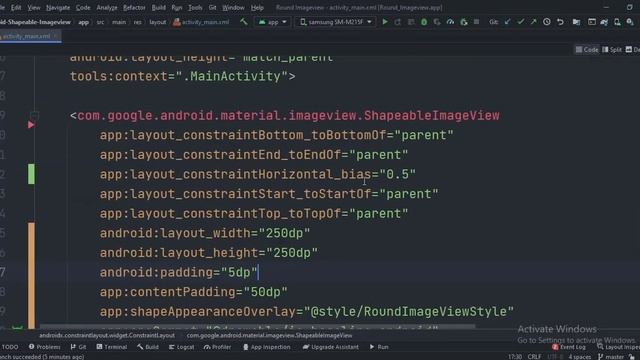This screenshot has width=640, height=360.
Task: Run the app with green play button
Action: [385, 22]
